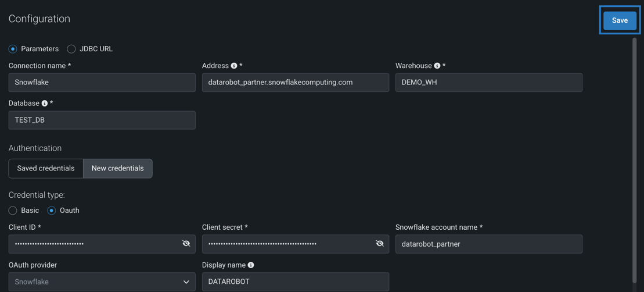Click the Address field info icon
644x292 pixels.
click(x=234, y=66)
